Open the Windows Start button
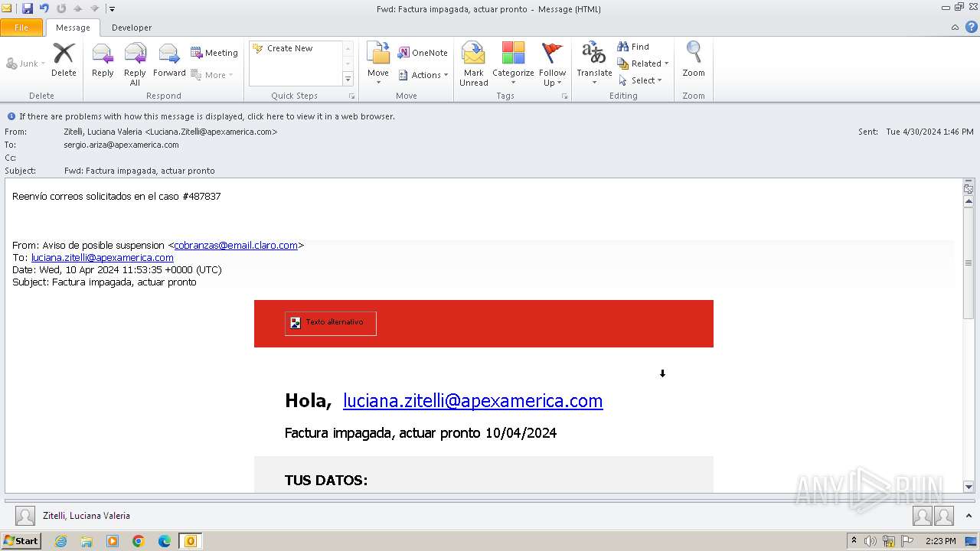The width and height of the screenshot is (980, 551). pos(21,541)
